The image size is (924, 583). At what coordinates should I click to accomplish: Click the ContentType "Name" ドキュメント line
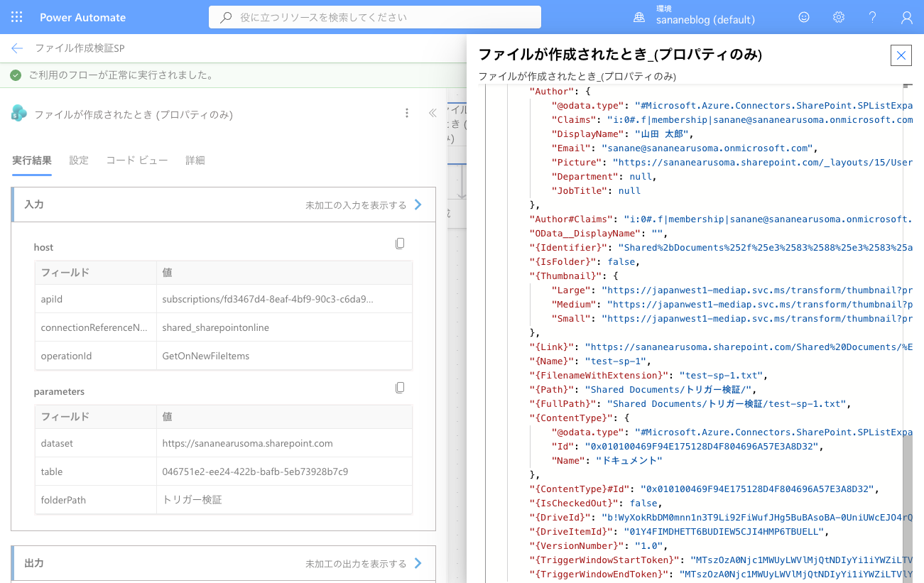coord(607,460)
